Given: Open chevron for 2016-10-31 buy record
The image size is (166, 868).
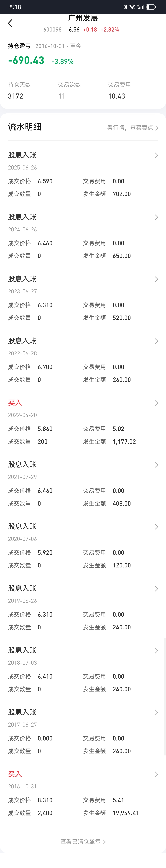Looking at the screenshot, I should coord(156,774).
